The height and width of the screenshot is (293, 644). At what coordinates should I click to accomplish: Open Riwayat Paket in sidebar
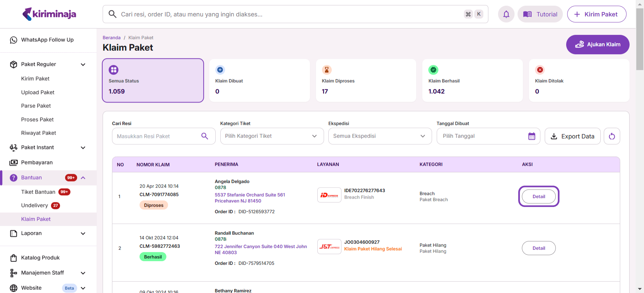39,133
